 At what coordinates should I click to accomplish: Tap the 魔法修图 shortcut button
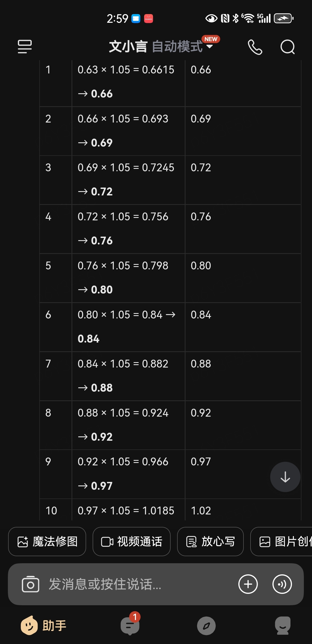pos(47,542)
